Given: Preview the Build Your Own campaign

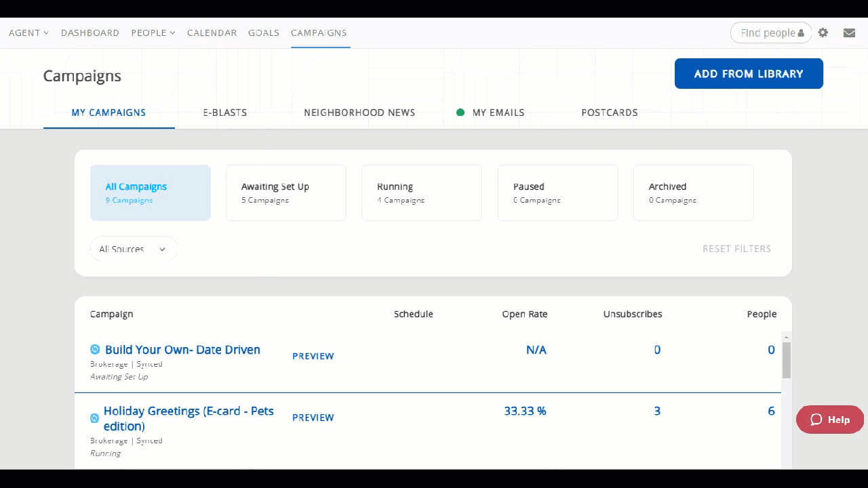Looking at the screenshot, I should 313,356.
